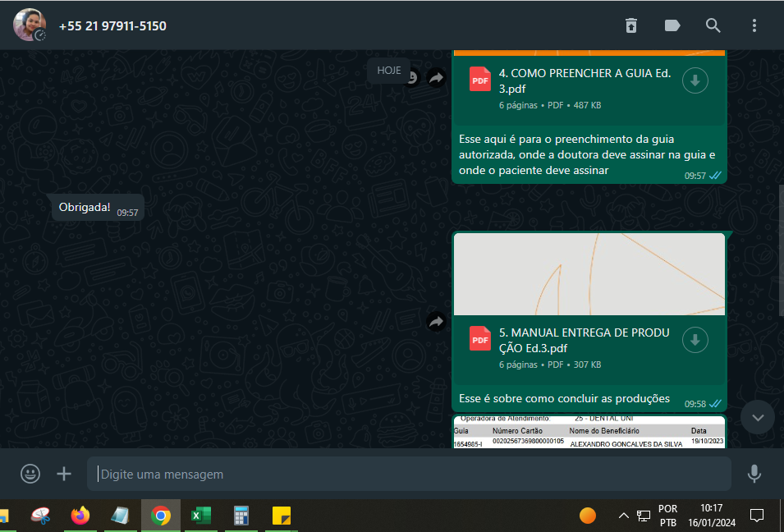Click the chat vertical scrollbar

781,250
